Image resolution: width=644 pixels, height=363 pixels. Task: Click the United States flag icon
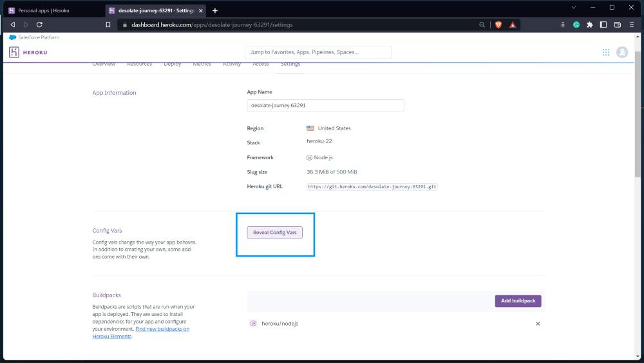tap(310, 128)
